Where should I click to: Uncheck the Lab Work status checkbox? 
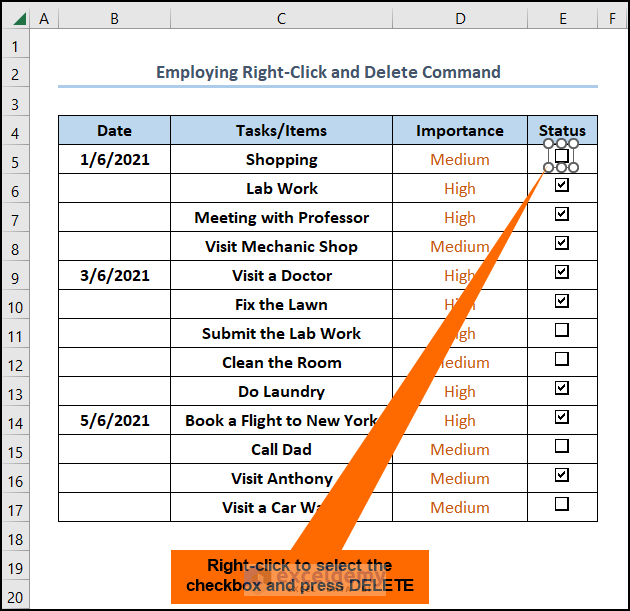pyautogui.click(x=562, y=185)
